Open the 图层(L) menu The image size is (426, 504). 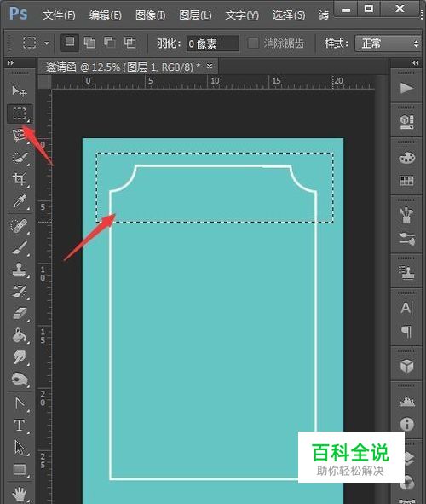[195, 15]
